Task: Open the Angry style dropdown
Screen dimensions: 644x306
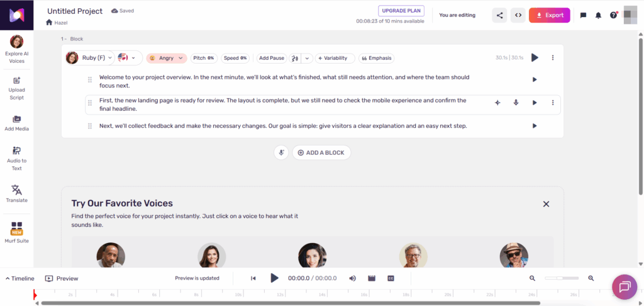Action: [167, 58]
